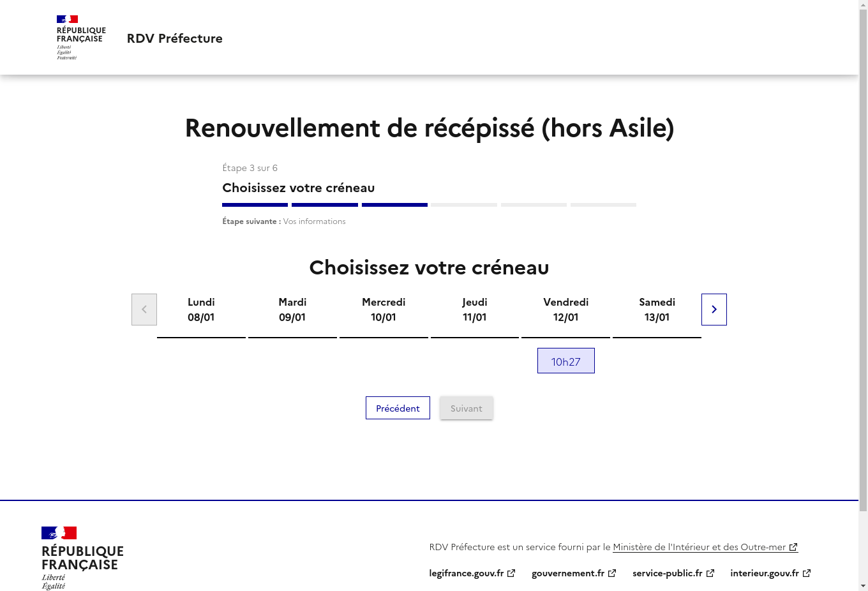Open the service-public.fr link

[x=673, y=573]
